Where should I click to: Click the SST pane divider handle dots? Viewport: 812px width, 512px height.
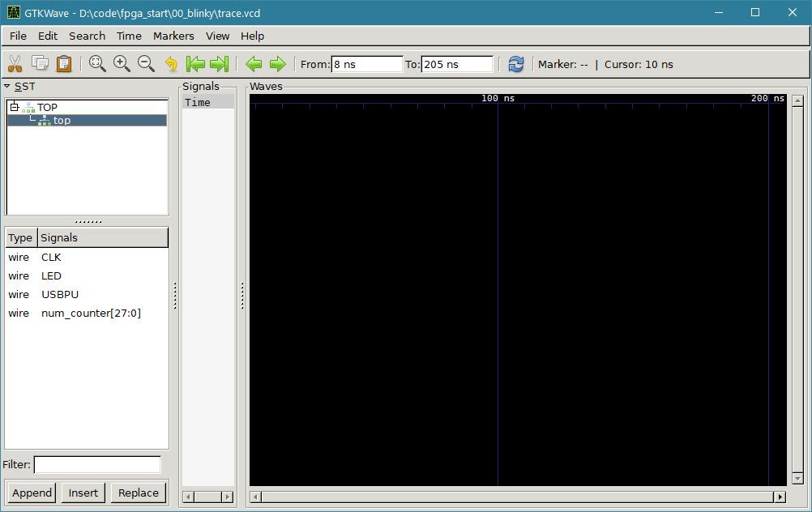[88, 222]
